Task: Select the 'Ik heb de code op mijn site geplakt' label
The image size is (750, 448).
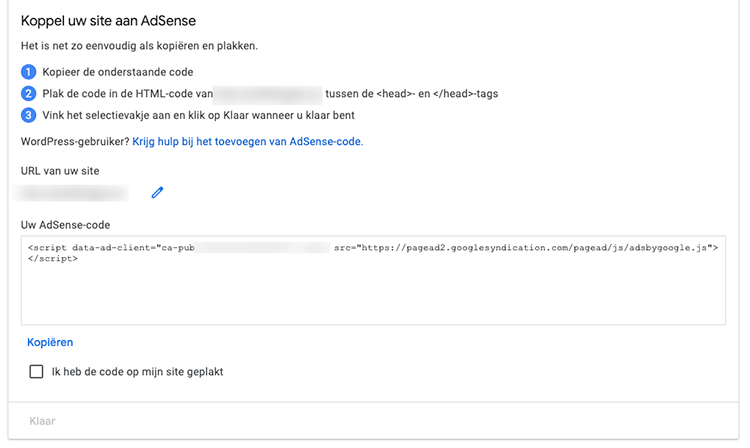Action: tap(138, 371)
